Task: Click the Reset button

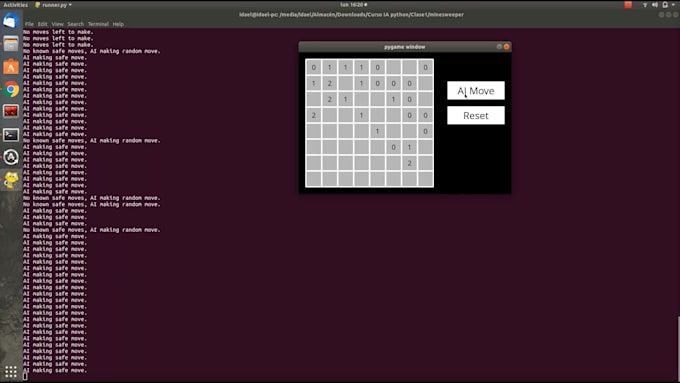Action: [476, 115]
